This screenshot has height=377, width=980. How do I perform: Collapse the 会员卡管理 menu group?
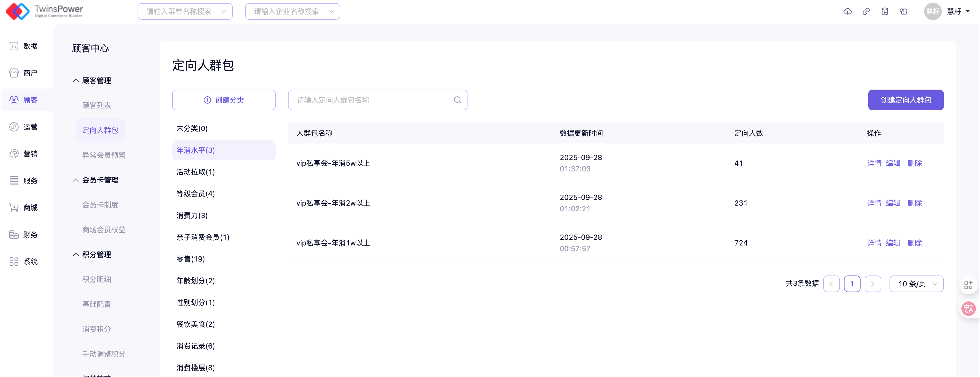(x=96, y=180)
